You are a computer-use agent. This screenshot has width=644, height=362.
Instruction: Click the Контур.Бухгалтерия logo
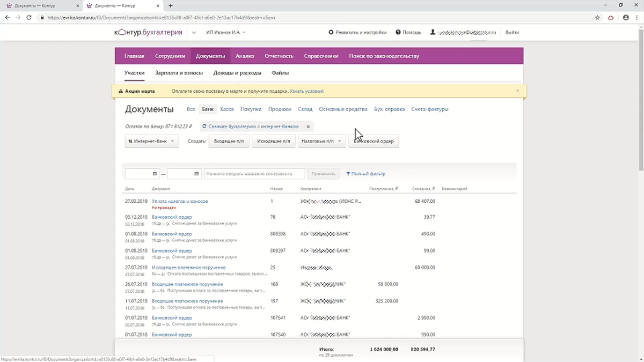point(149,33)
